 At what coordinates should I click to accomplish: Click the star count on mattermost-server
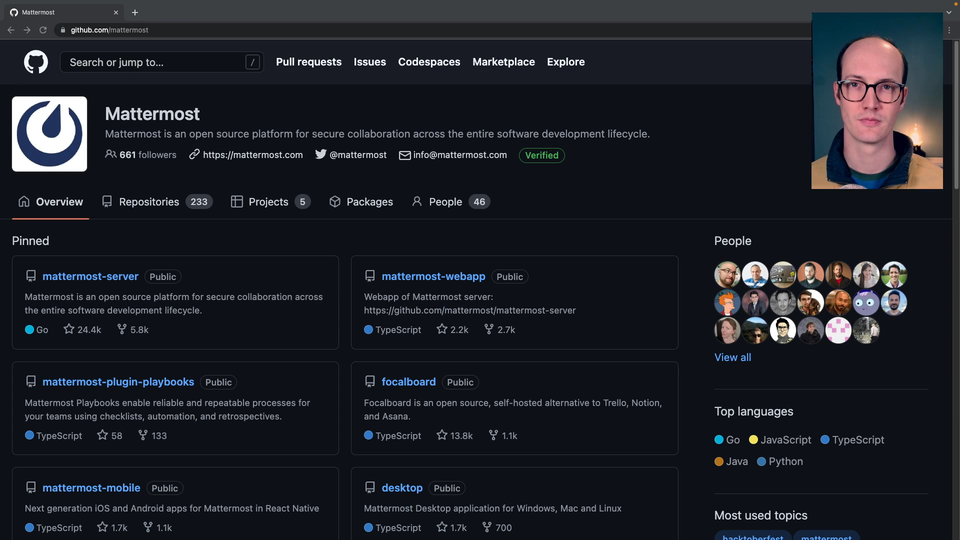(x=82, y=330)
